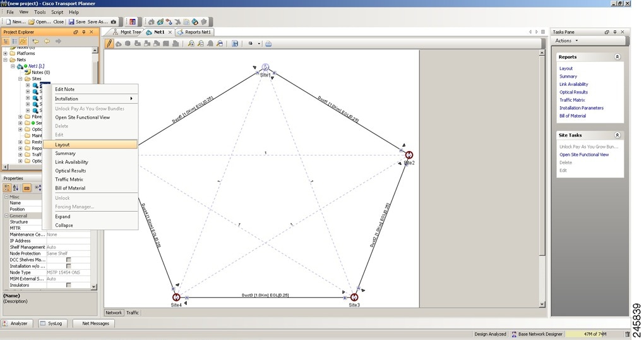Collapse the Sites folder in the tree
This screenshot has width=644, height=340.
click(x=20, y=78)
